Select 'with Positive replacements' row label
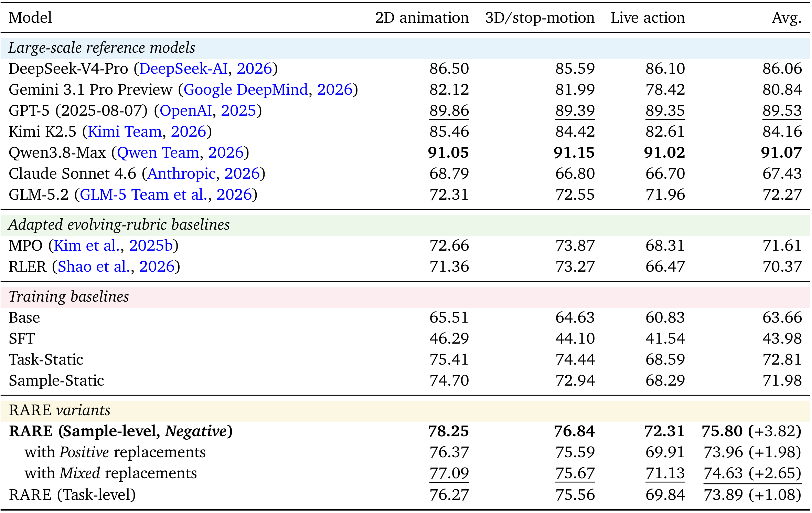Screen dimensions: 812x513 pyautogui.click(x=115, y=452)
